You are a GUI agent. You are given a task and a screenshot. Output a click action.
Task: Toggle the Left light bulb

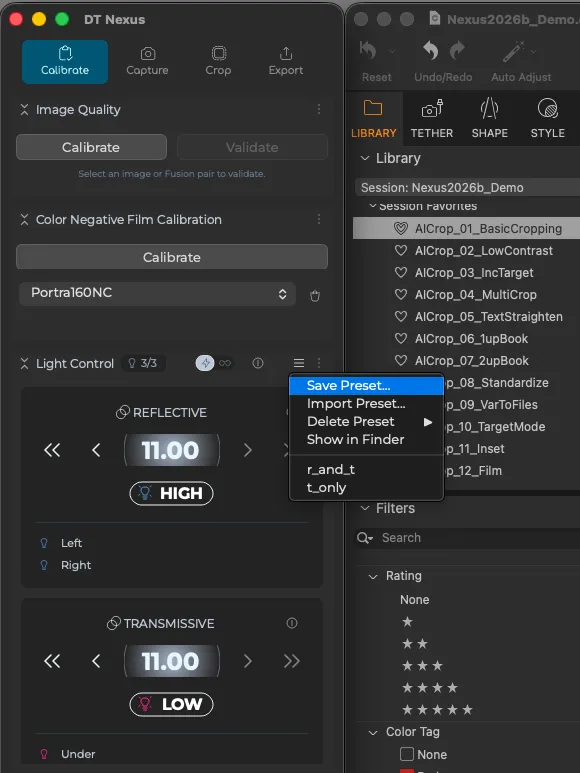pos(44,543)
